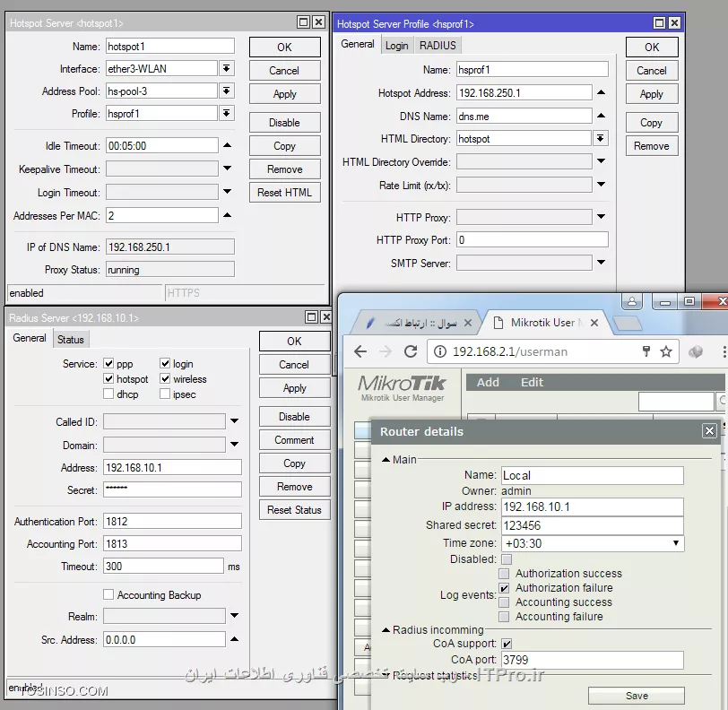This screenshot has width=728, height=710.
Task: Reload the browser page
Action: [411, 351]
